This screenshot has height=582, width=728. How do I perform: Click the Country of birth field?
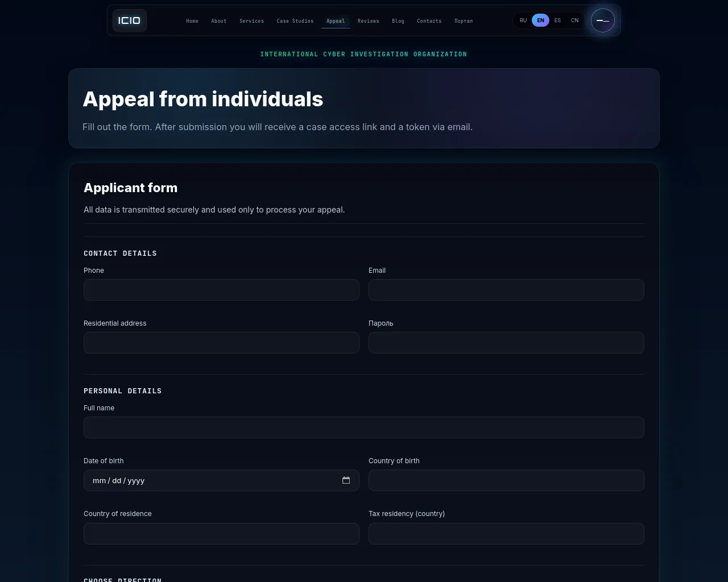click(506, 480)
